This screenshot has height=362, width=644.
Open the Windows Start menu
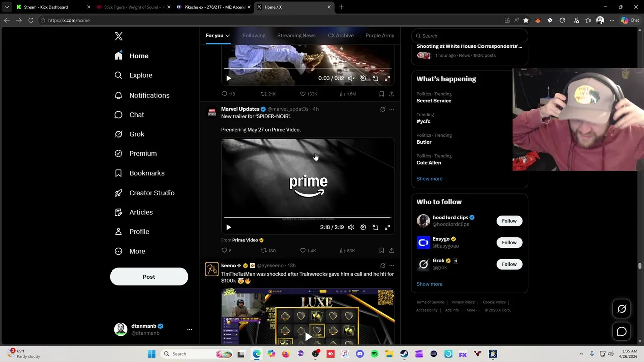(151, 354)
